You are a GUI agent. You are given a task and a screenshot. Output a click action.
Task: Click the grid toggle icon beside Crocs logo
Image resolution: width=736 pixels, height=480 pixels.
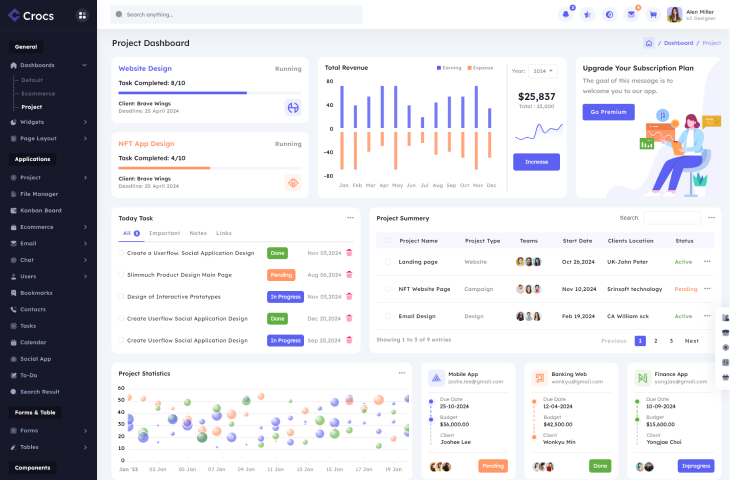click(x=81, y=15)
